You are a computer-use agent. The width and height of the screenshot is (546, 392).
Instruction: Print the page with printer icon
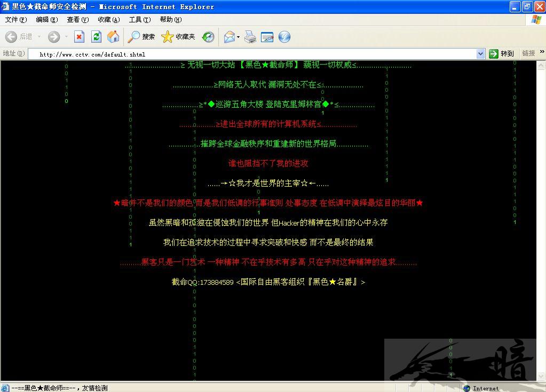tap(250, 36)
